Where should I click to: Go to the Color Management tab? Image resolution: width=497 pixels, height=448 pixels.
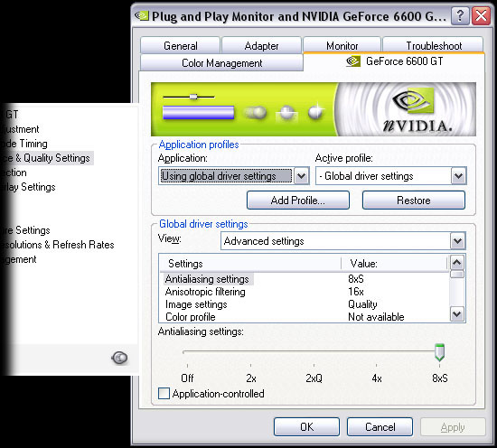point(221,62)
